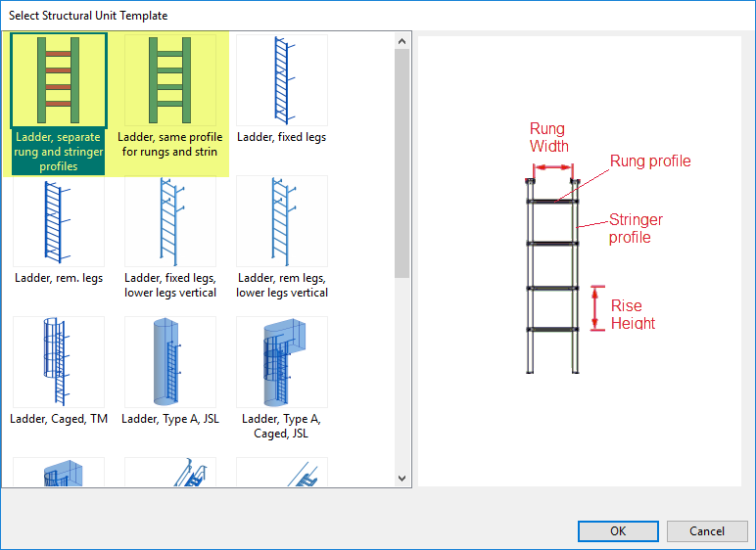Click the 'Ladder, fixed legs' text label

(x=282, y=138)
